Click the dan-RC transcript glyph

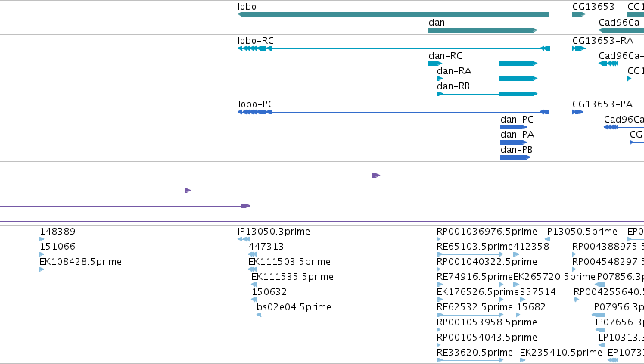[x=483, y=64]
